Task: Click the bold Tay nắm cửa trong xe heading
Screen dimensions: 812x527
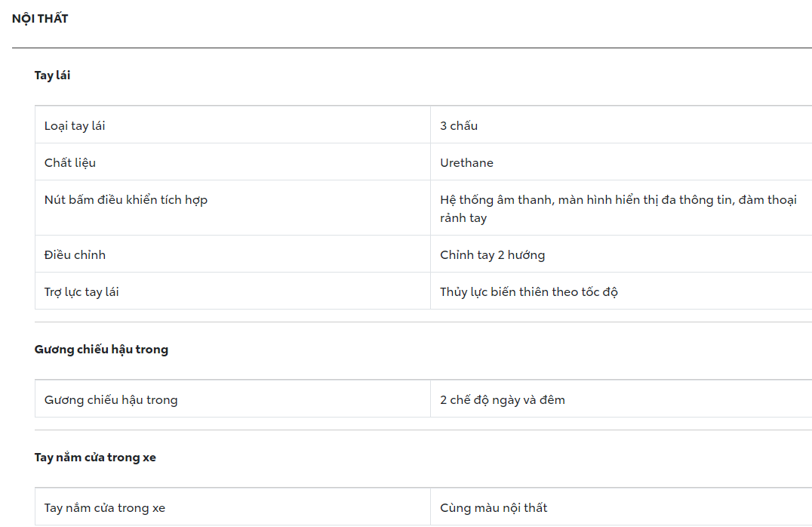Action: [x=95, y=458]
